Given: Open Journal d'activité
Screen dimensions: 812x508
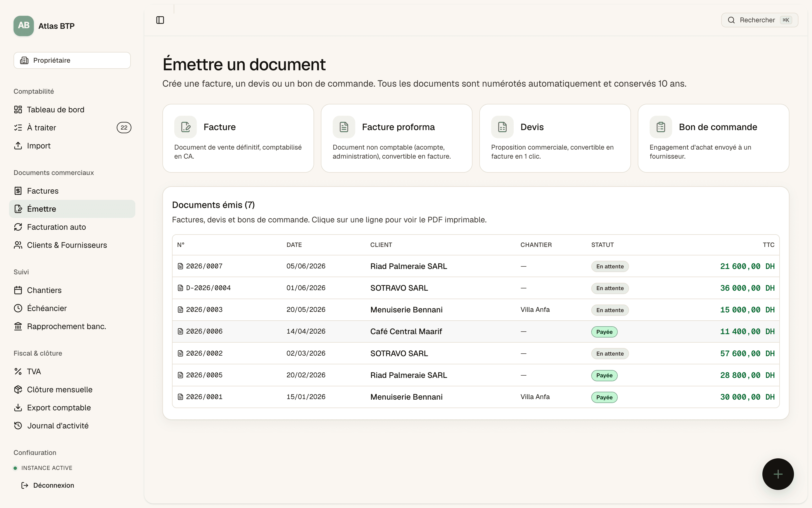Looking at the screenshot, I should click(72, 426).
